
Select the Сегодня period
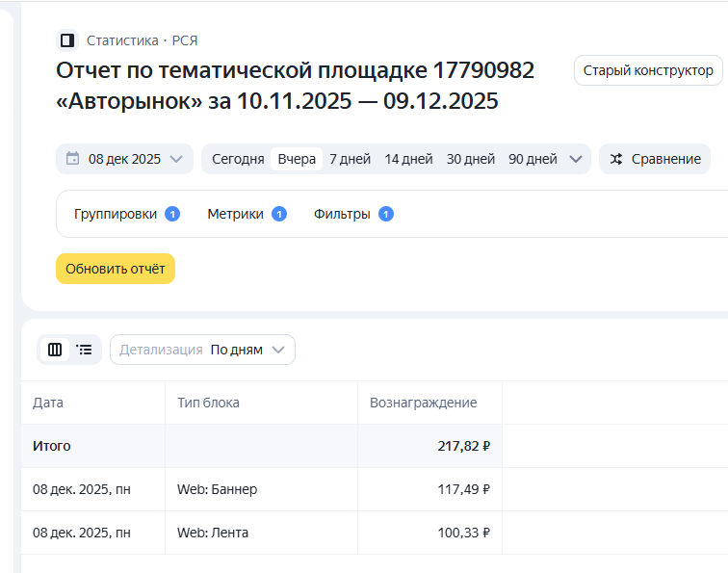coord(238,159)
